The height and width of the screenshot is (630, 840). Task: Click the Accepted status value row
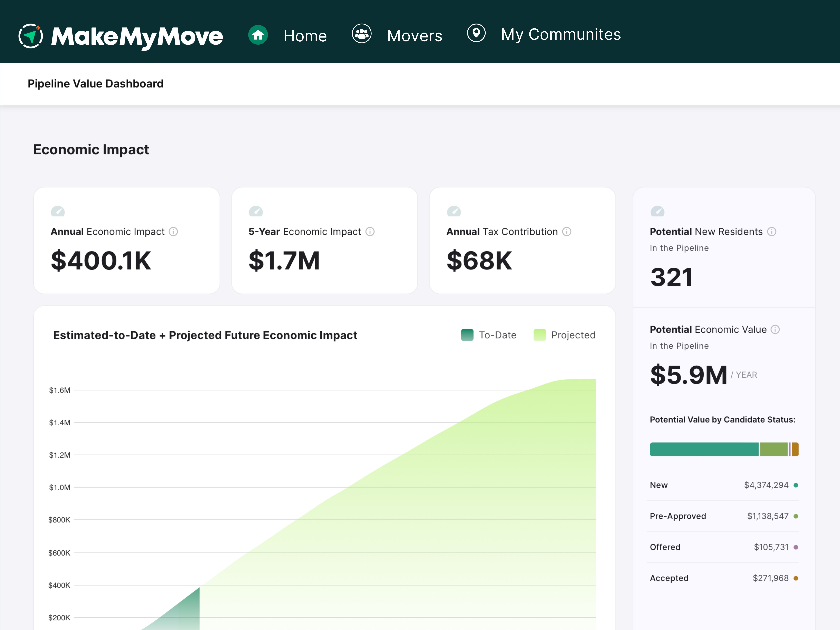[x=723, y=578]
